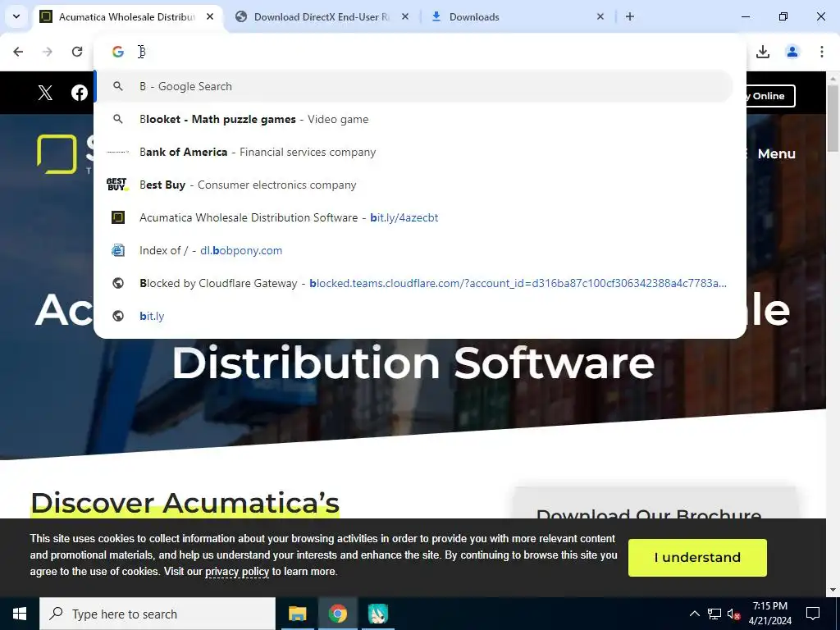The image size is (840, 630).
Task: Accept cookies with I understand button
Action: (x=697, y=557)
